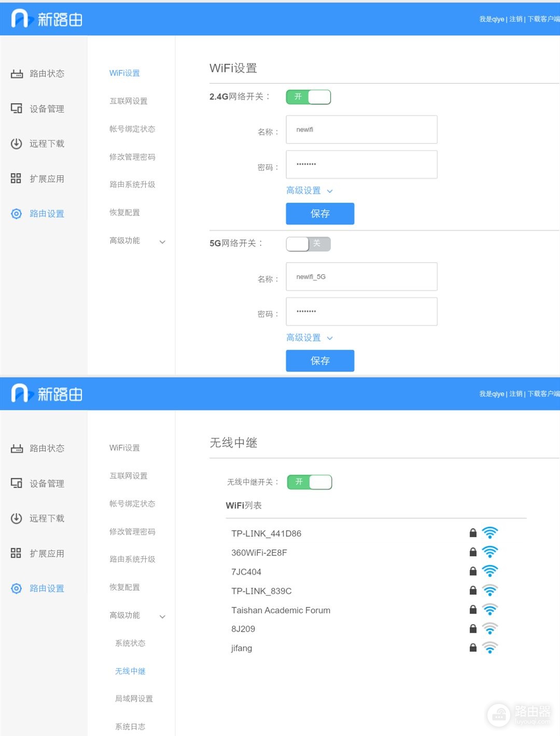Open 互联网设置 on WiFi设置 page menu
This screenshot has width=560, height=736.
click(129, 101)
